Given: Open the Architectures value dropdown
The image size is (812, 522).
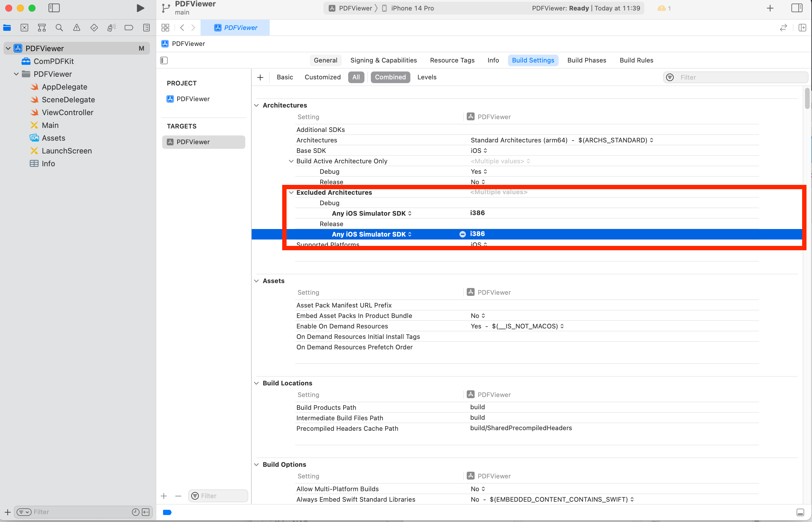Looking at the screenshot, I should (x=562, y=140).
